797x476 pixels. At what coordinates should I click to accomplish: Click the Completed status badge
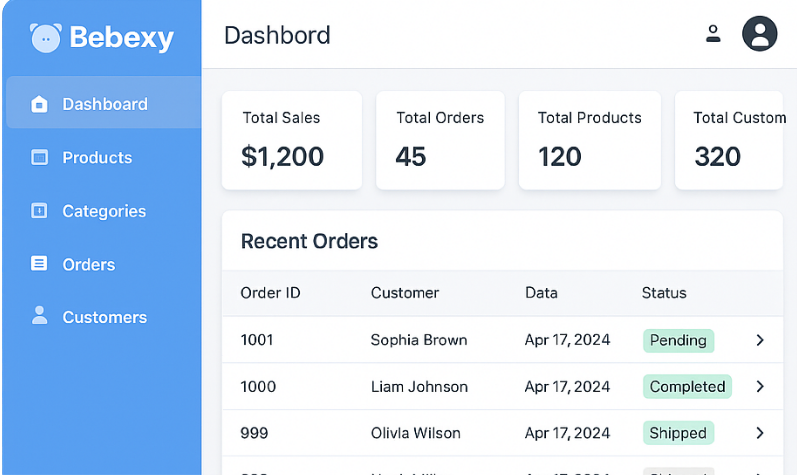point(687,386)
